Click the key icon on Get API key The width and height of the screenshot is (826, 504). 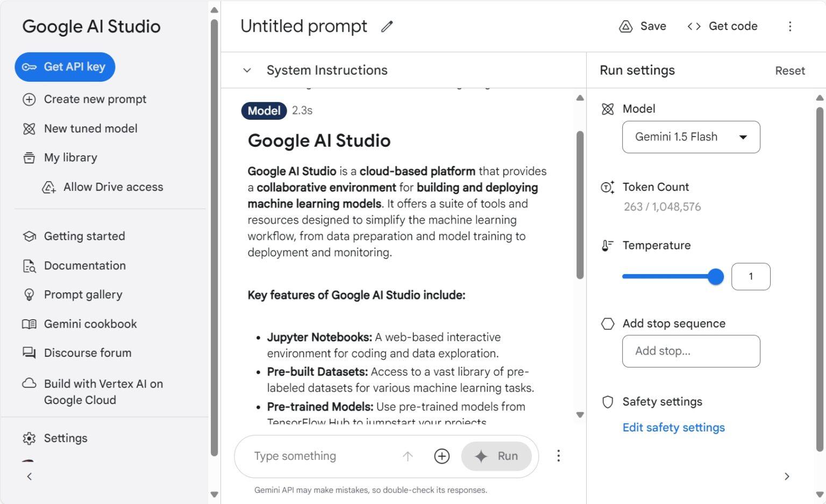[29, 67]
